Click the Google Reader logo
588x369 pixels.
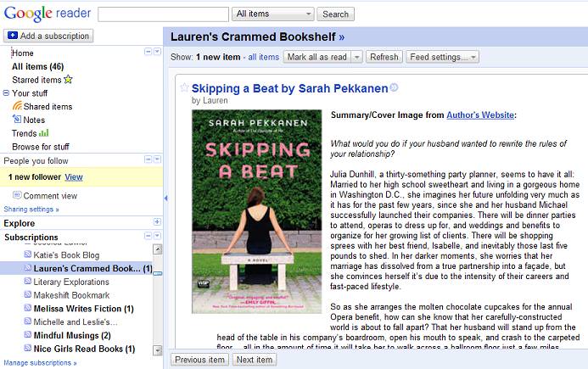coord(48,14)
